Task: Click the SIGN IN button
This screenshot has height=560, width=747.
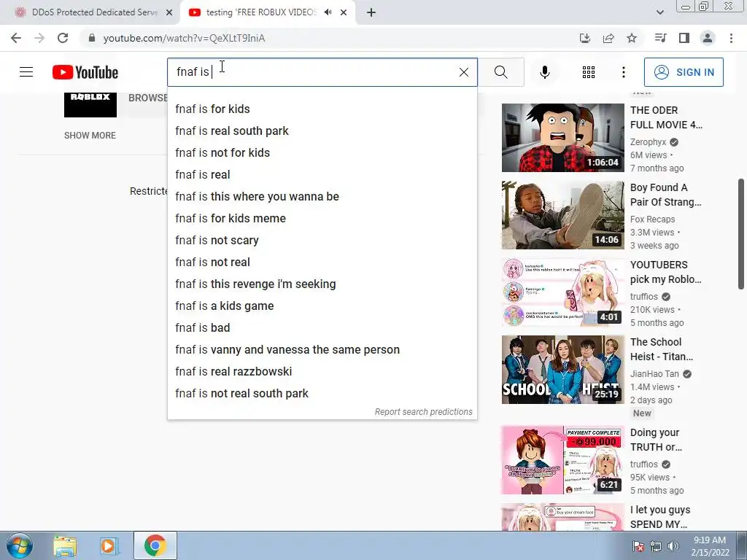Action: (684, 72)
